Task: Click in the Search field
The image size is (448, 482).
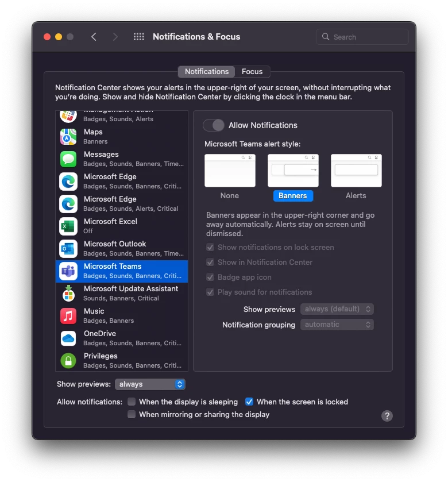Action: [362, 37]
